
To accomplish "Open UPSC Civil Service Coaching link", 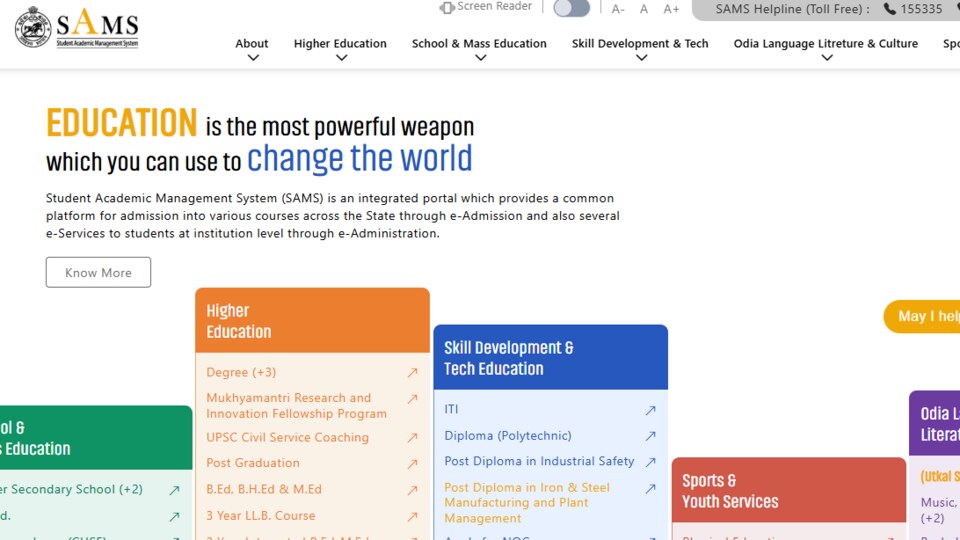I will [287, 437].
